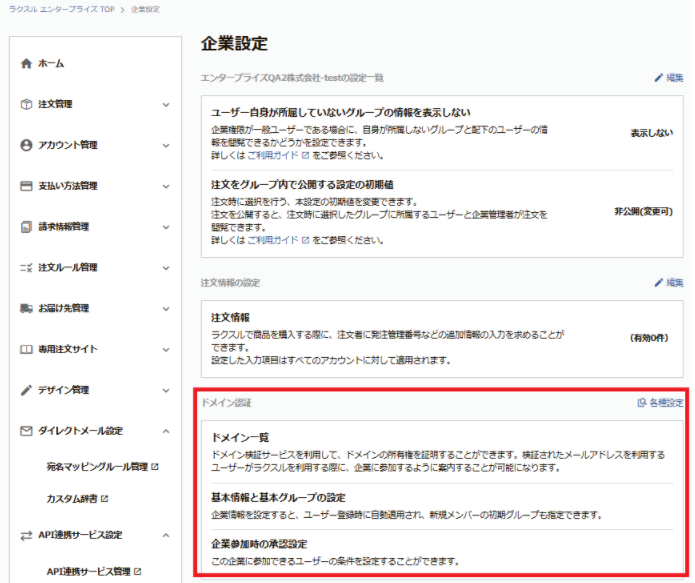Click the 注文情報 card heading
The height and width of the screenshot is (583, 695).
(230, 317)
